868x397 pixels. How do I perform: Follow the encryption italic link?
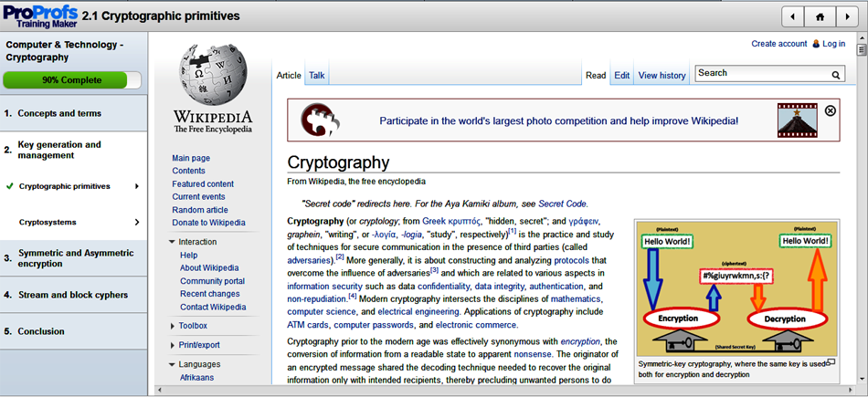(x=580, y=341)
